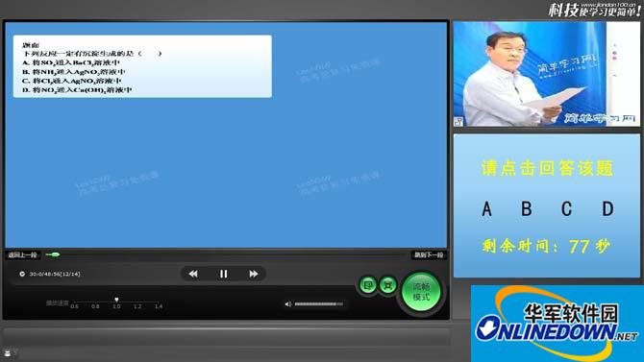644x362 pixels.
Task: Set playback speed to 1.4
Action: click(159, 306)
